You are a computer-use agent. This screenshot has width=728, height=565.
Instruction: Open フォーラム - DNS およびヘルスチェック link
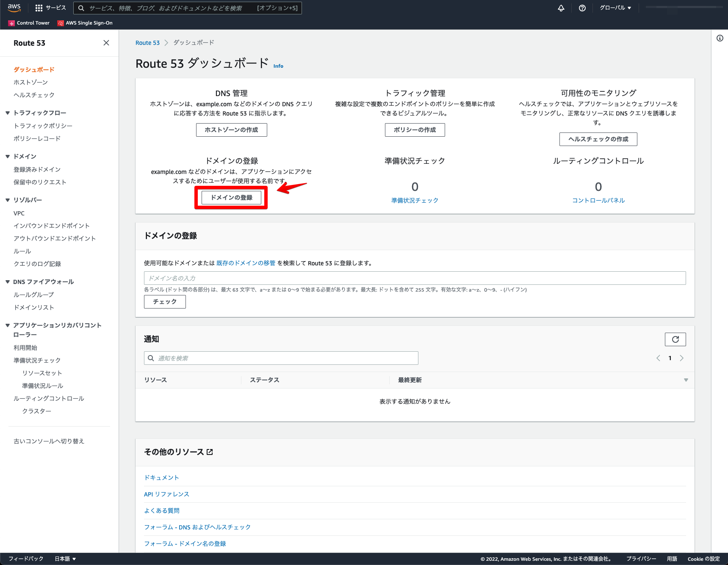pyautogui.click(x=197, y=527)
